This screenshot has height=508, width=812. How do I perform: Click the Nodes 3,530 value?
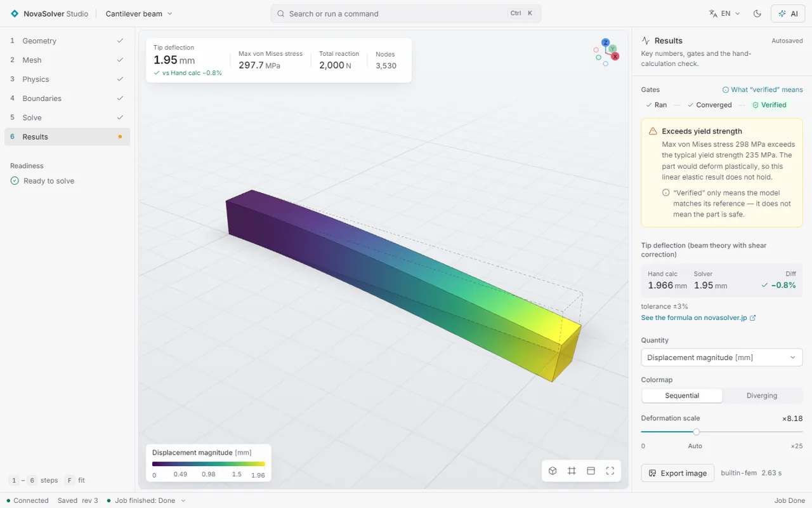pyautogui.click(x=386, y=66)
